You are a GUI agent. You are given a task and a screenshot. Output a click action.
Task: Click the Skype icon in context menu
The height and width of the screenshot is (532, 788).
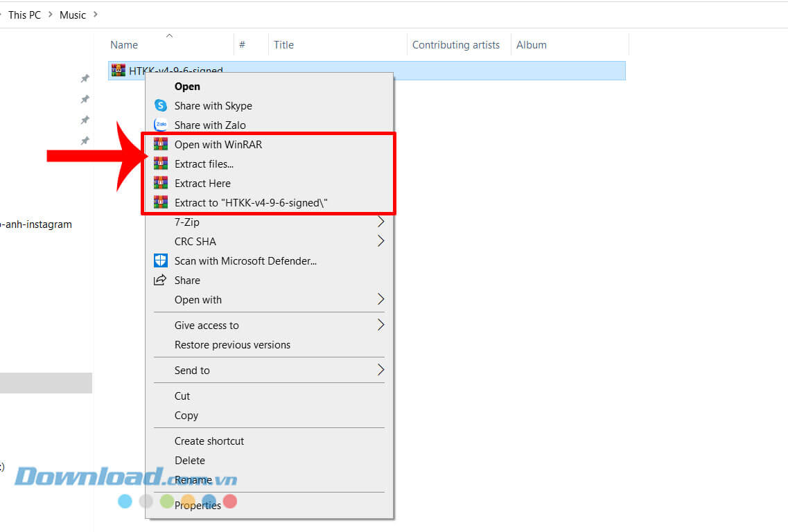tap(161, 106)
